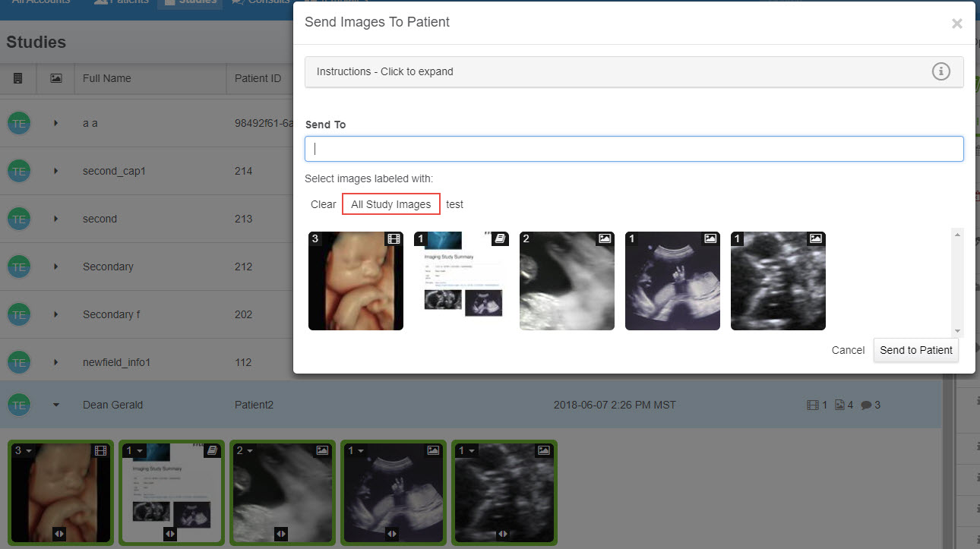The image size is (980, 549).
Task: Select the 'test' label filter
Action: pyautogui.click(x=455, y=204)
